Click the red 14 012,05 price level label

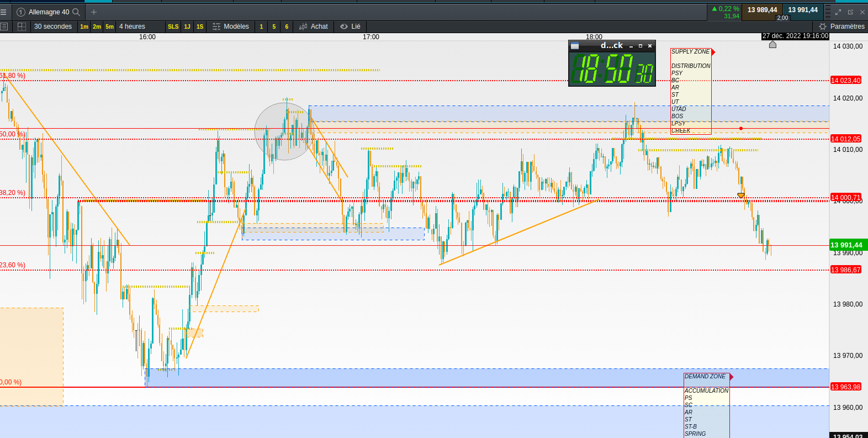point(846,139)
